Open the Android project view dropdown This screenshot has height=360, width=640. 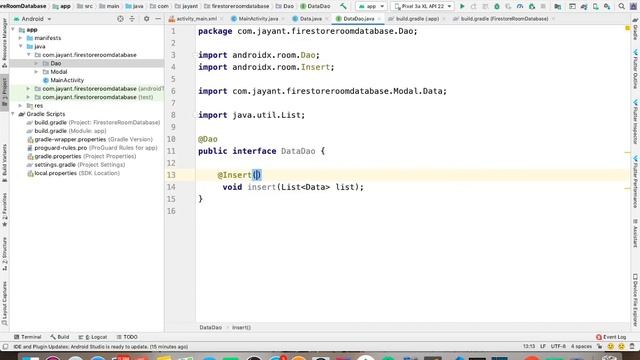point(32,19)
